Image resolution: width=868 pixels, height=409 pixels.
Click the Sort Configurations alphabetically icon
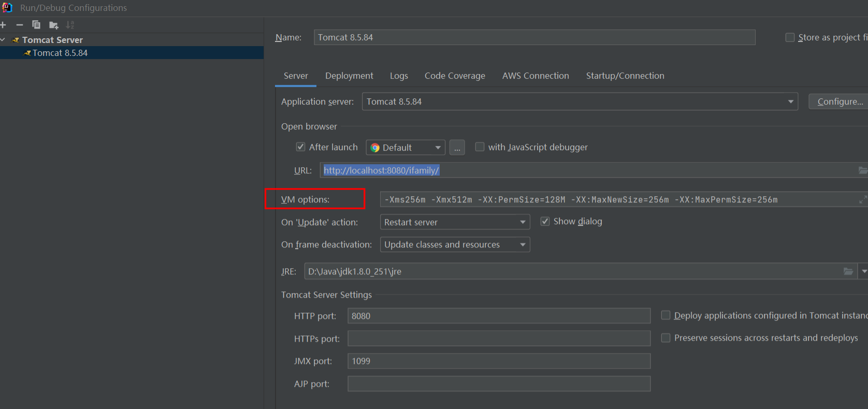[70, 25]
